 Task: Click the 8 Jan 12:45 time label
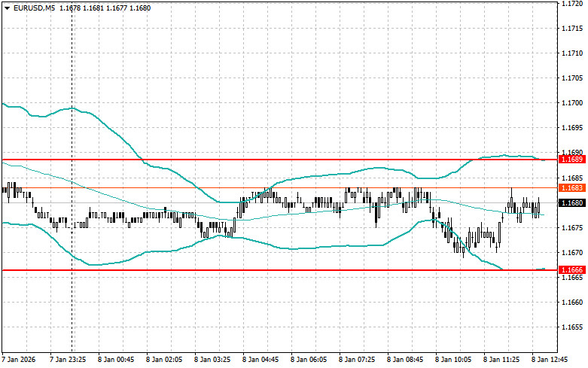550,360
